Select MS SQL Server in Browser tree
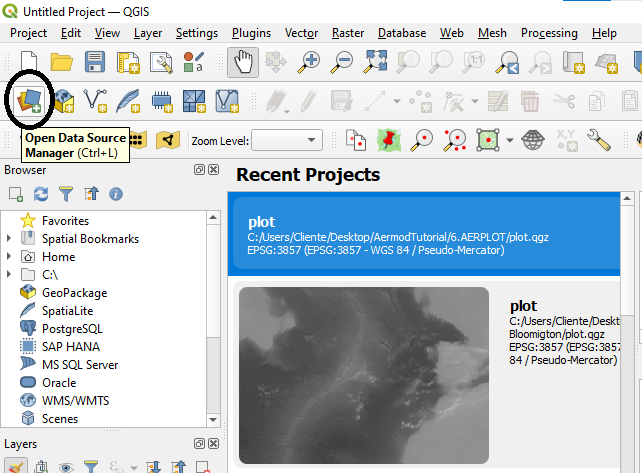 pos(80,365)
